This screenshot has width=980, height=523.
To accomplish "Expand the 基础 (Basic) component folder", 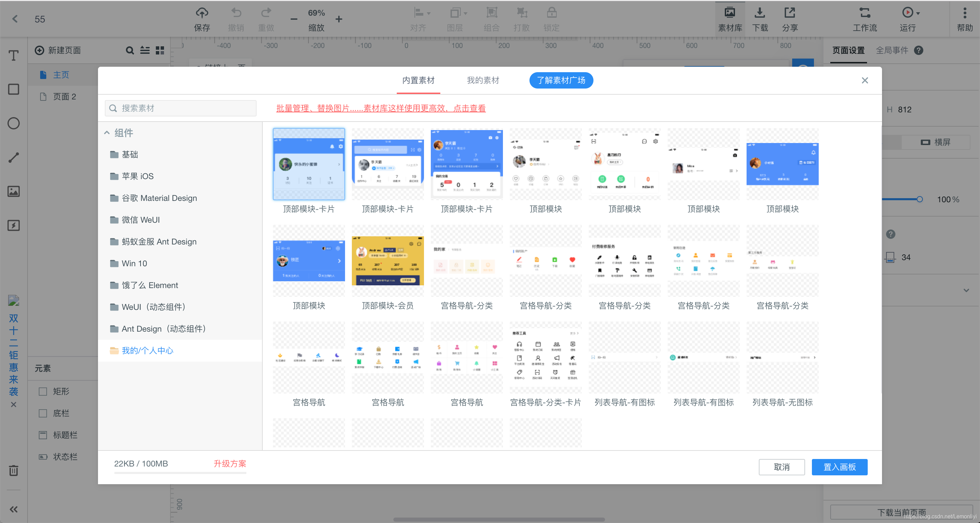I will 130,155.
